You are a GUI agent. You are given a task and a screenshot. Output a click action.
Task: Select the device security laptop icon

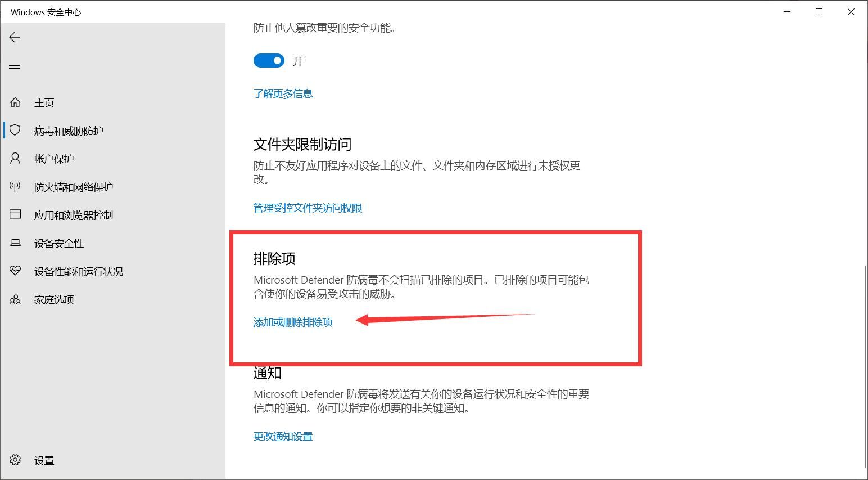point(15,243)
